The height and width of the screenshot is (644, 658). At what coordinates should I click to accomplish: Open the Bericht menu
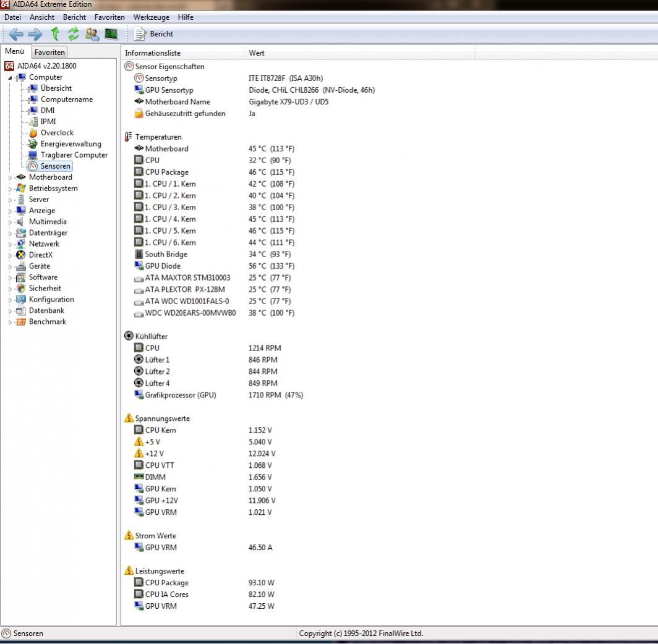[74, 17]
